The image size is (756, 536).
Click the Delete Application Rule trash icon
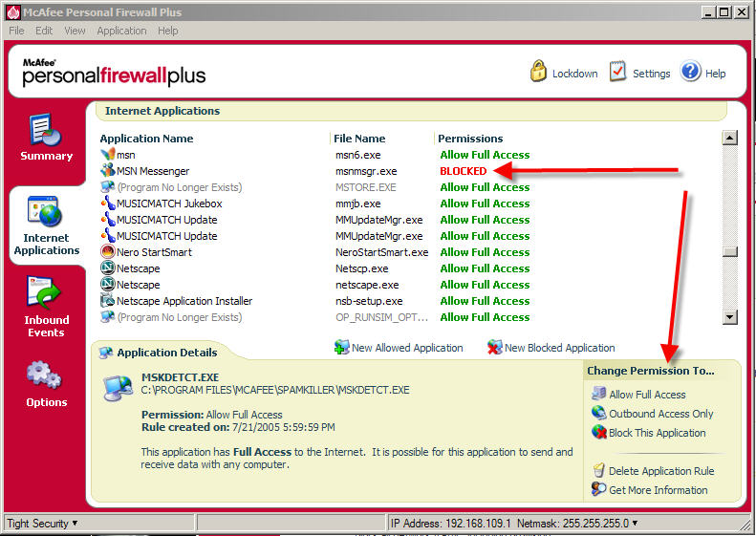point(599,471)
